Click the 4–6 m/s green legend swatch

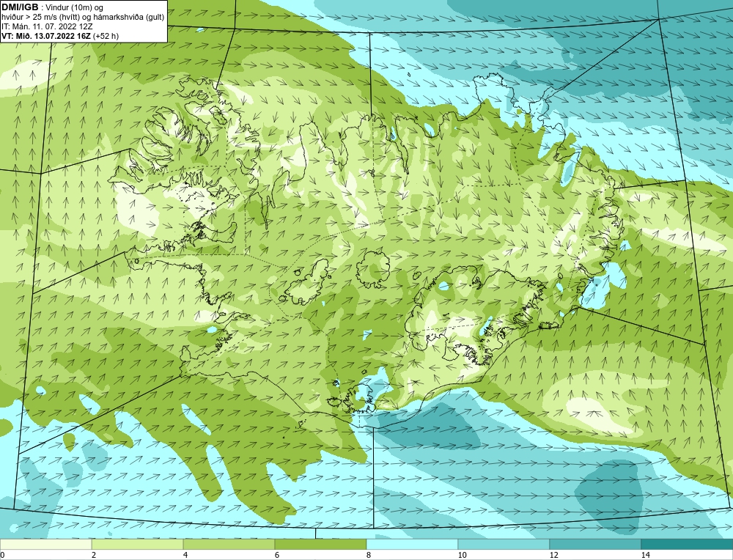pos(229,544)
